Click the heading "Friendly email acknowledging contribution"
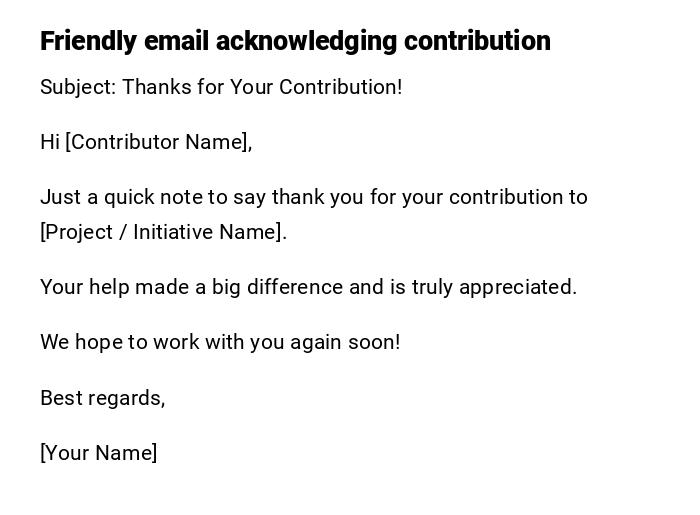The image size is (700, 515). pyautogui.click(x=295, y=41)
